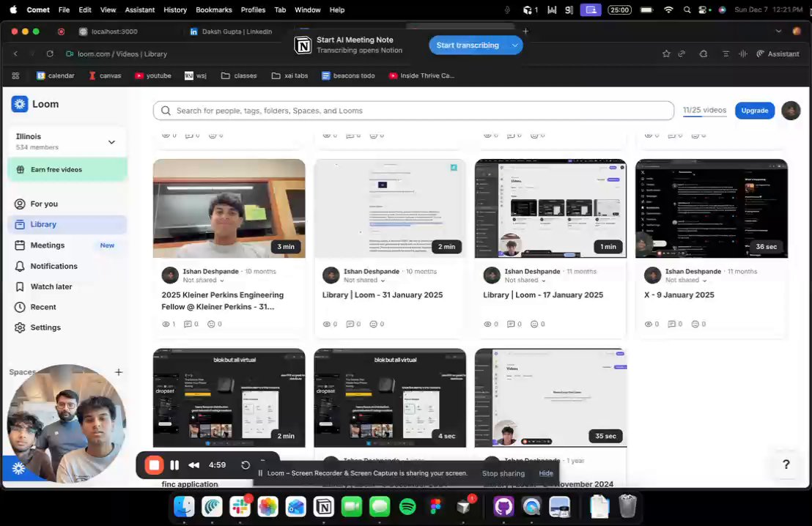The width and height of the screenshot is (812, 526).
Task: Click reactions emoji icon on Library Loom 17 January
Action: 534,324
